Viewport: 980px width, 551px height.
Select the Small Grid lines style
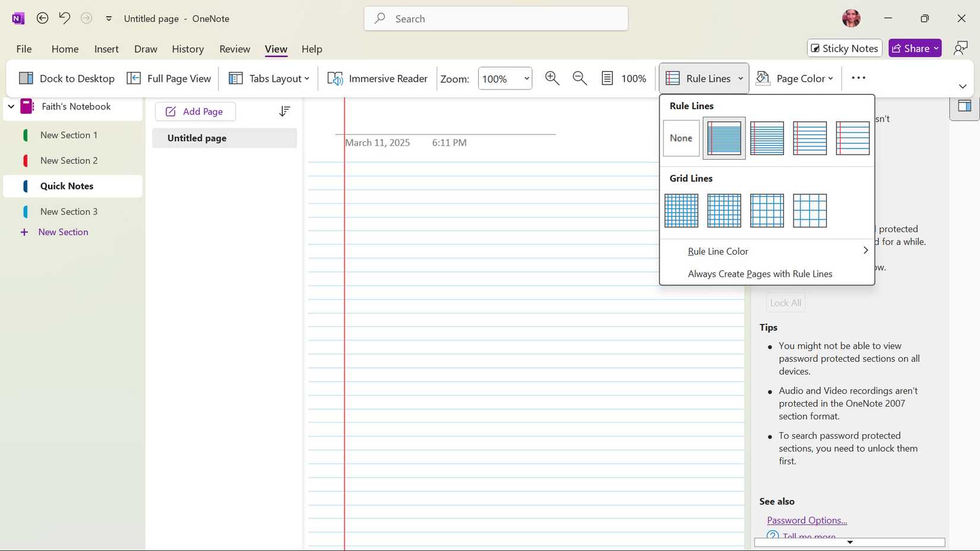(x=681, y=210)
